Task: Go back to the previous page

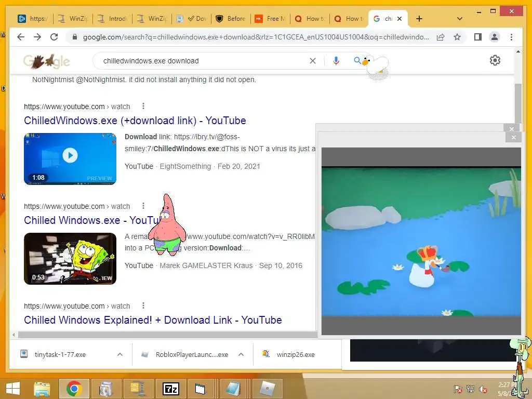Action: pyautogui.click(x=21, y=37)
